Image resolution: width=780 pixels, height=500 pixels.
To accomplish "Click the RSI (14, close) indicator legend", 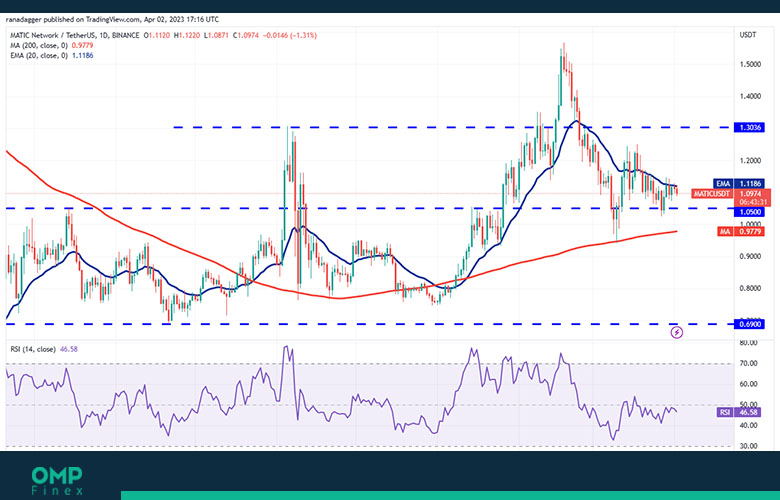I will 44,349.
